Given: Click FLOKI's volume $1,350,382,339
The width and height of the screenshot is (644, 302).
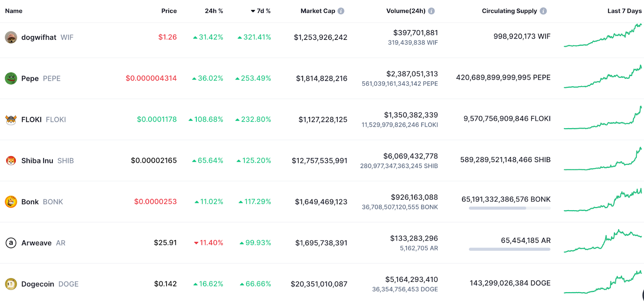Looking at the screenshot, I should [x=411, y=115].
